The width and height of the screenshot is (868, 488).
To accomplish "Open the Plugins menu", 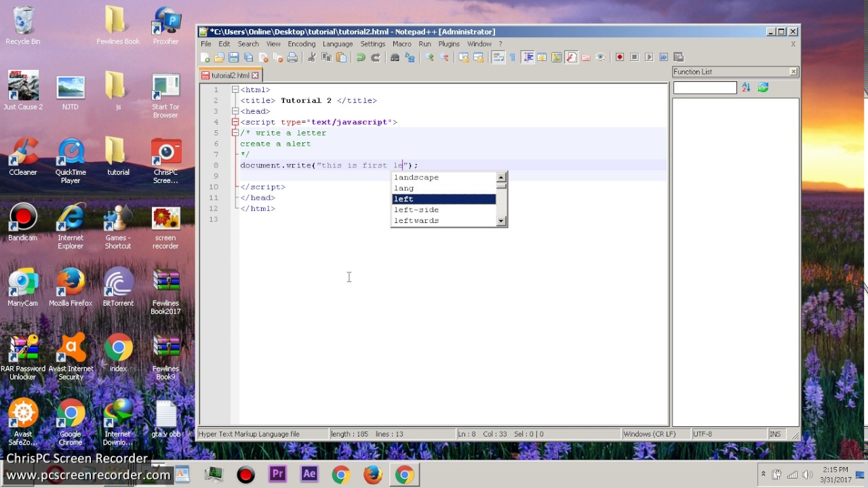I will click(x=449, y=44).
